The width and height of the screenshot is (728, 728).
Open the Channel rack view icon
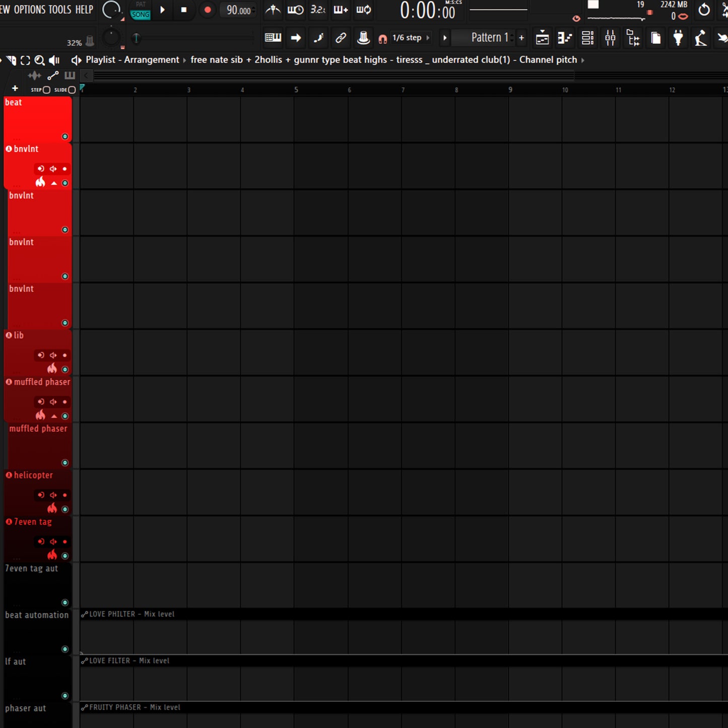pyautogui.click(x=587, y=38)
